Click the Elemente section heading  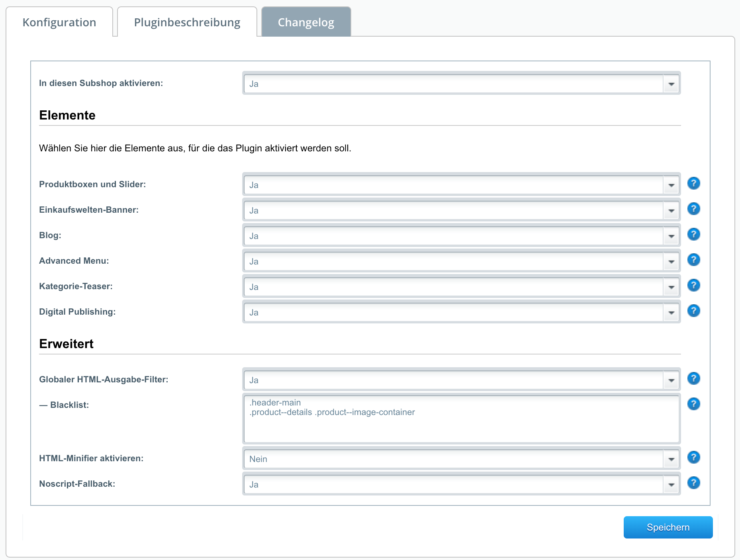click(67, 115)
